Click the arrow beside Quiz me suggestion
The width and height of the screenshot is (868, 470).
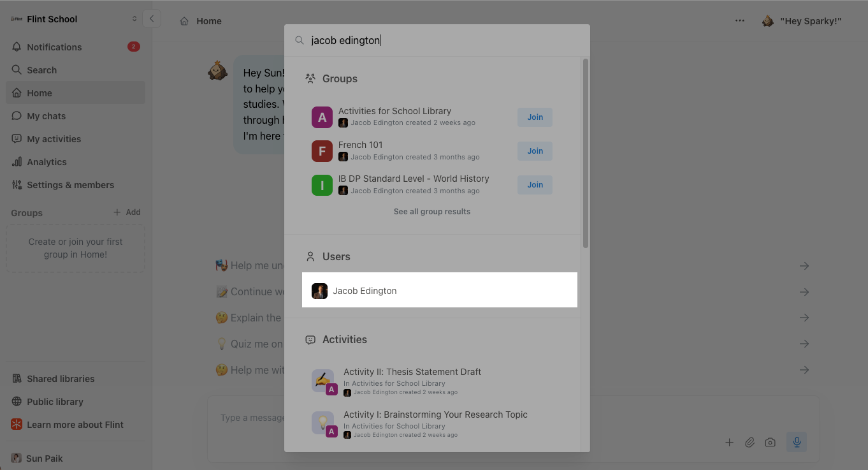click(804, 344)
